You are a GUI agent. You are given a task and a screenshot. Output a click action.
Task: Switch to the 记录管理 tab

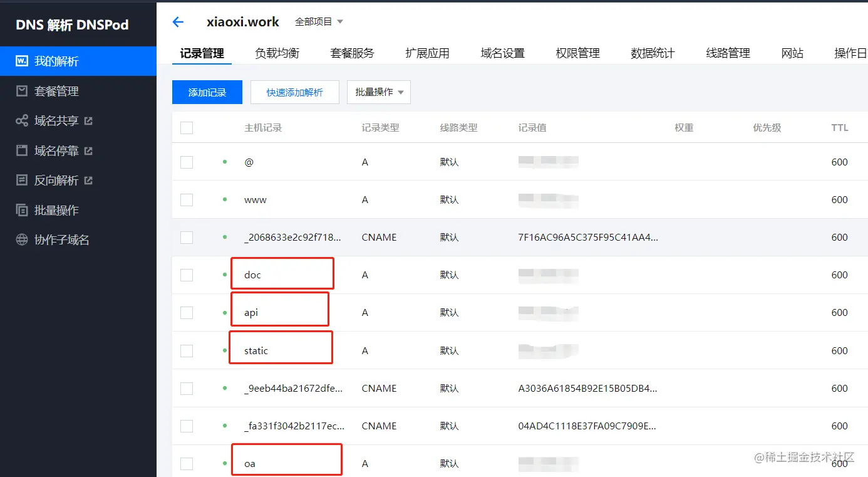click(202, 53)
